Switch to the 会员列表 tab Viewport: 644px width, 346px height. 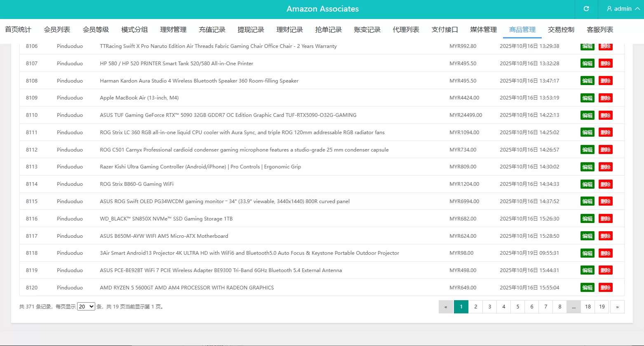click(x=57, y=29)
